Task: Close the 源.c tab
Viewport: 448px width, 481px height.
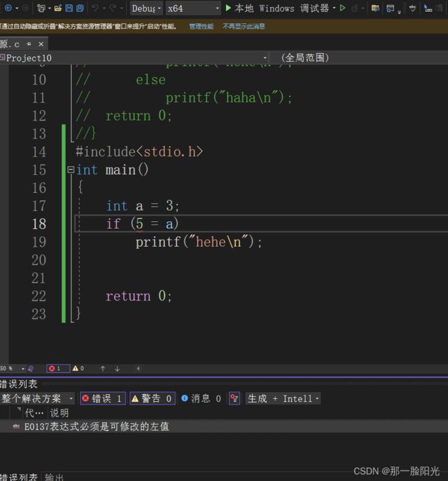Action: 41,44
